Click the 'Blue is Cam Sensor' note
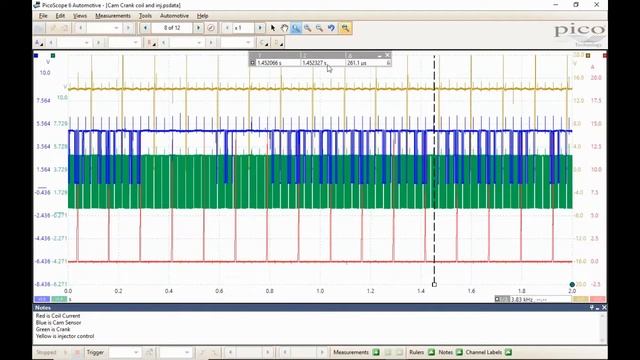 tap(58, 322)
